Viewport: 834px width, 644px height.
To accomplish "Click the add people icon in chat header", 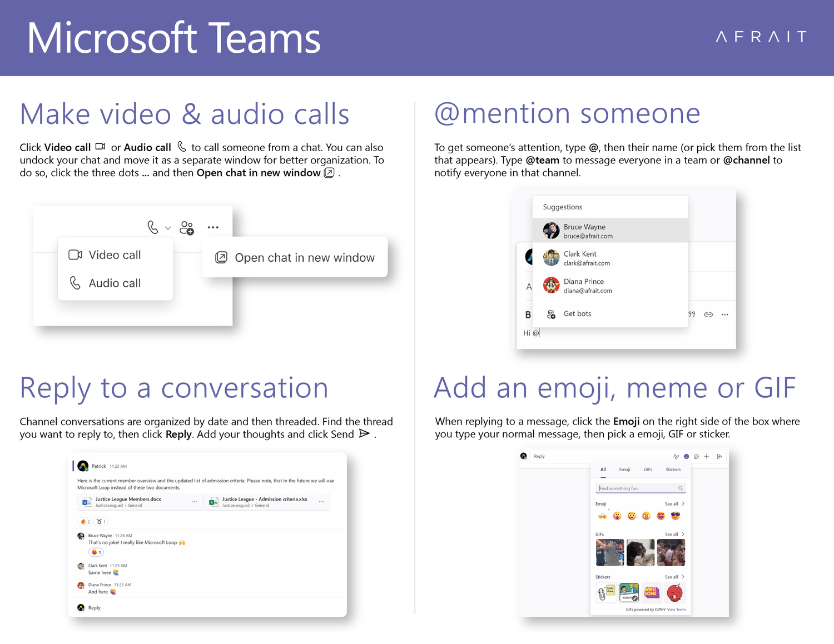I will click(x=186, y=227).
